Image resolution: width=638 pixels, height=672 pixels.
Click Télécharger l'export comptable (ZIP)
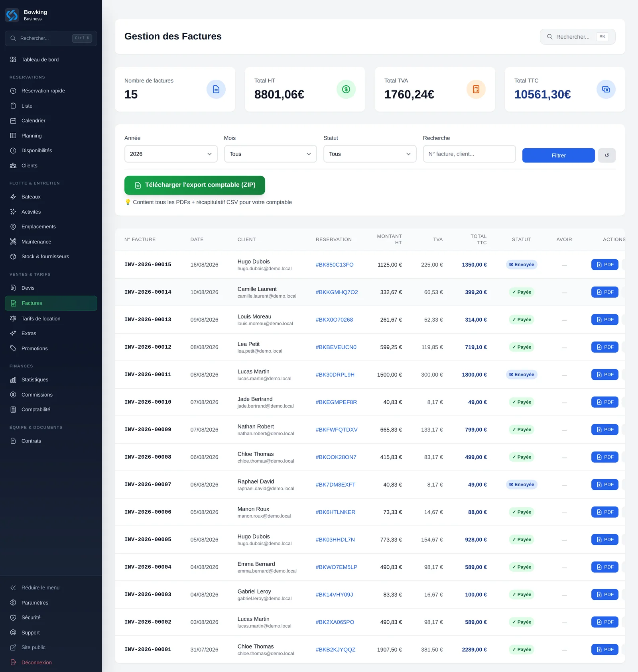195,185
